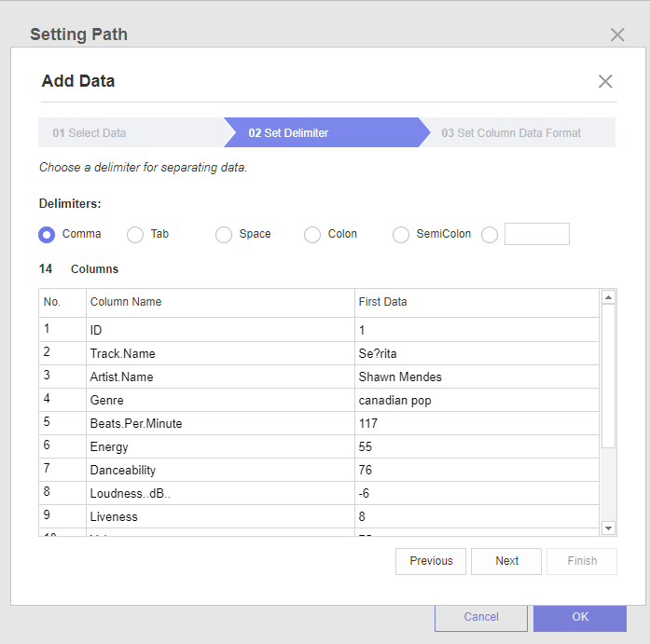Select the Comma delimiter radio button
The image size is (650, 644).
coord(47,235)
